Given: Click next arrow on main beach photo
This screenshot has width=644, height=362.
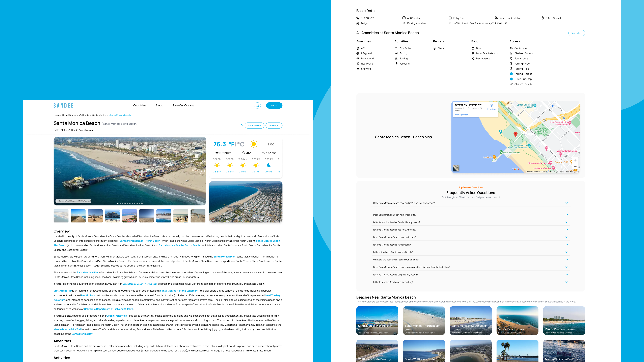Looking at the screenshot, I should coord(201,171).
